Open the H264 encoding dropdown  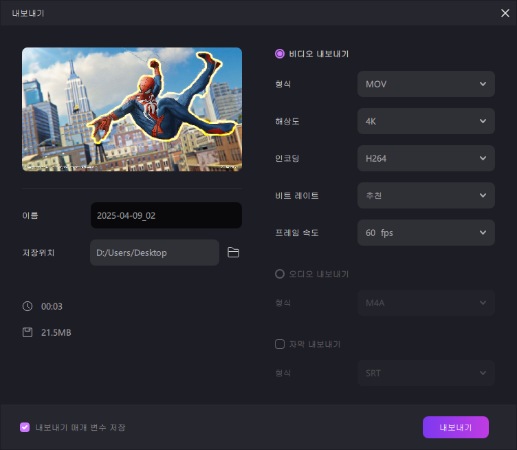(426, 158)
